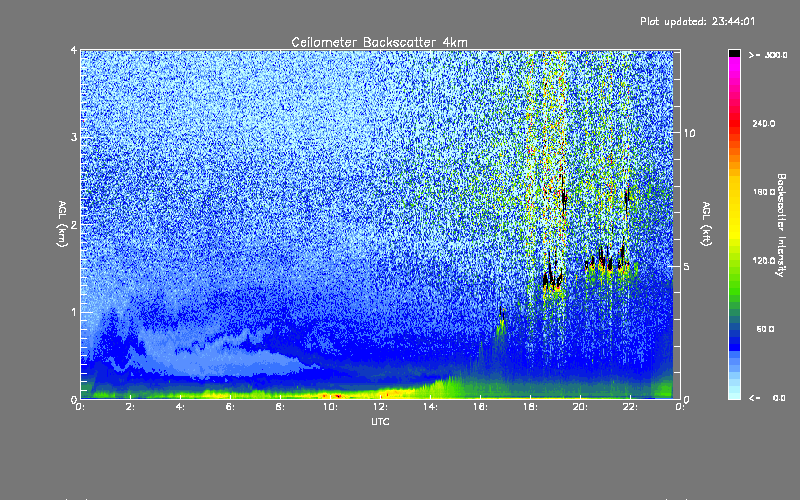This screenshot has height=500, width=800.
Task: Click the 'AGL (kft)' axis label
Action: coord(706,224)
